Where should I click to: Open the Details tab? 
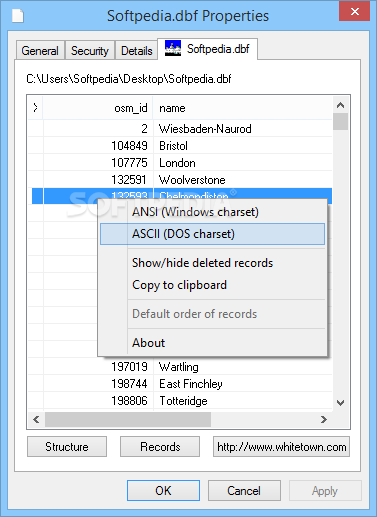(137, 51)
